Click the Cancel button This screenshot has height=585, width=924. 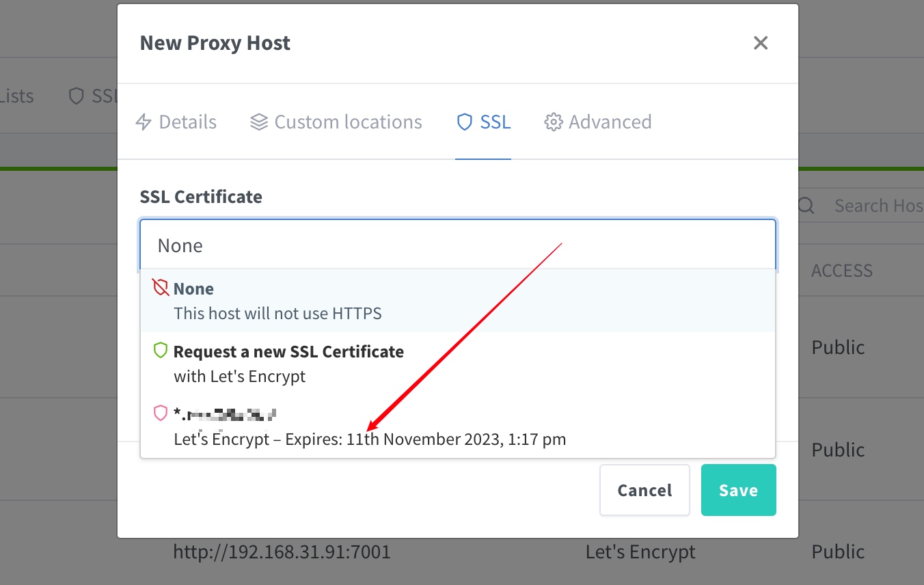[644, 490]
